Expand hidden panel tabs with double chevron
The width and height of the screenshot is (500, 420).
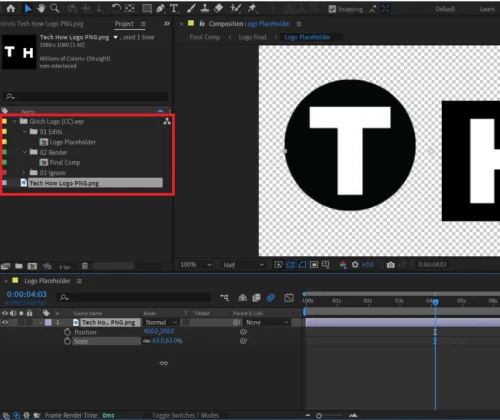coord(167,24)
